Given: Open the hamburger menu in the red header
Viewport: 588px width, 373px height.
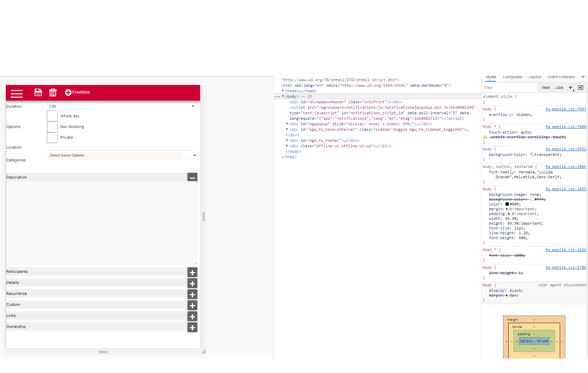Looking at the screenshot, I should [17, 93].
